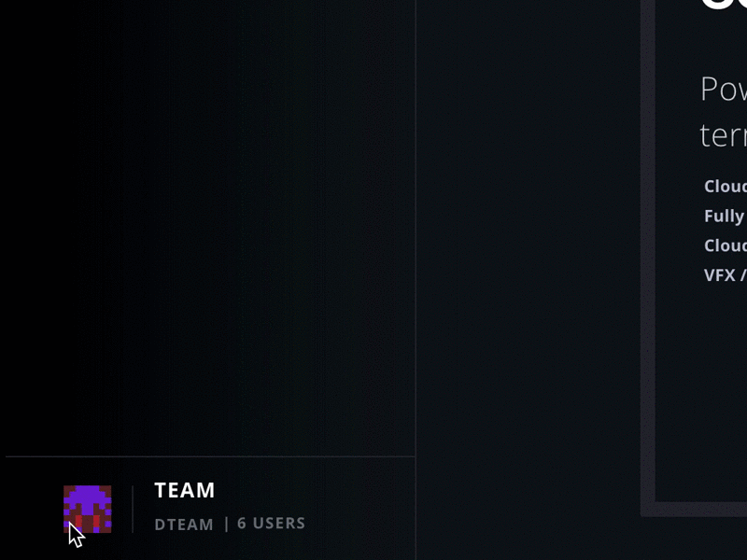Select the first bold Cloud feature line

pyautogui.click(x=726, y=186)
